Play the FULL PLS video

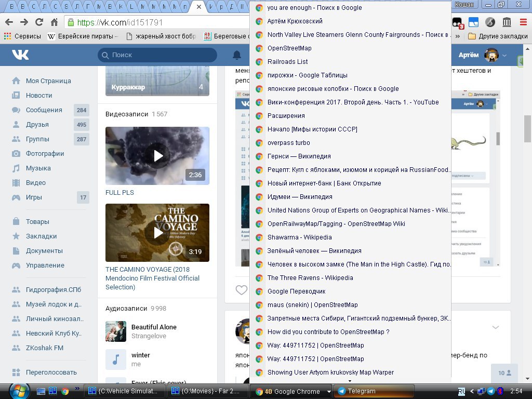[x=157, y=156]
